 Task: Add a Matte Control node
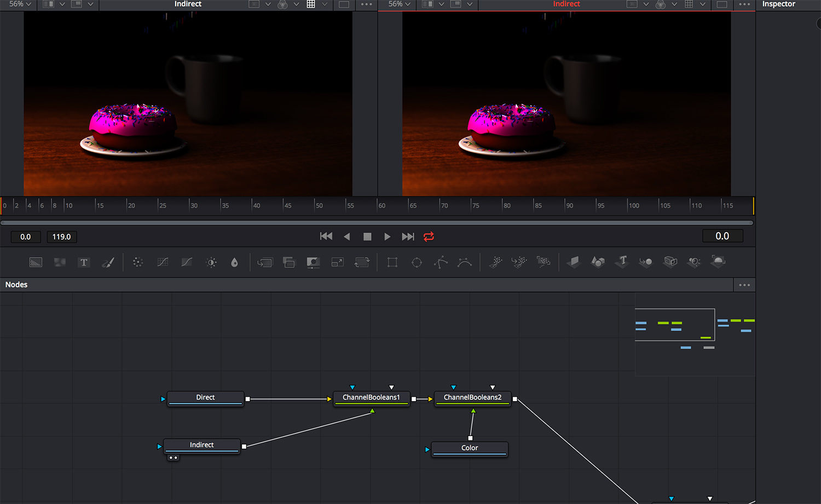click(313, 263)
